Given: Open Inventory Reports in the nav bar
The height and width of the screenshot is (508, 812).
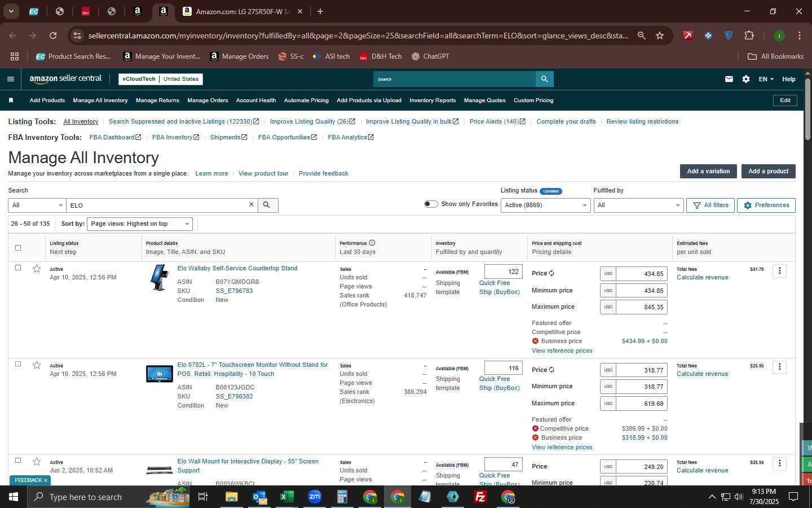Looking at the screenshot, I should [433, 100].
